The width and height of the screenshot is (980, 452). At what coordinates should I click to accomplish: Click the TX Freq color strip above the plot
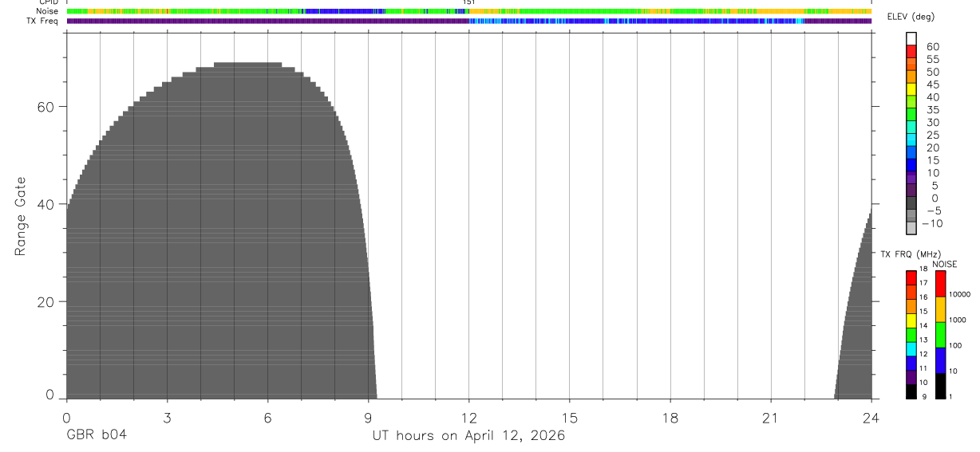(x=469, y=21)
